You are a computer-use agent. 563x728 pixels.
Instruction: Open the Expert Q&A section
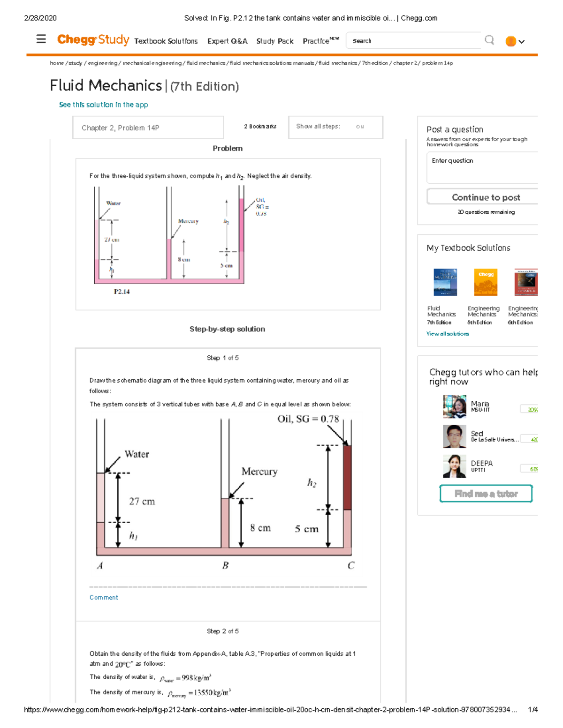tap(227, 41)
